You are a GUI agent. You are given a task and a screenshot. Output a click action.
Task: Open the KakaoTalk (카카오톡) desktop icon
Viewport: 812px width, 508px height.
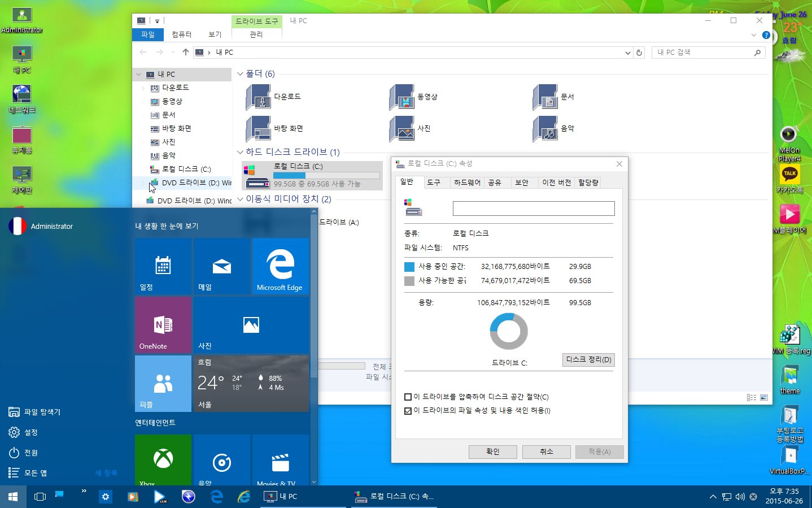pos(789,179)
